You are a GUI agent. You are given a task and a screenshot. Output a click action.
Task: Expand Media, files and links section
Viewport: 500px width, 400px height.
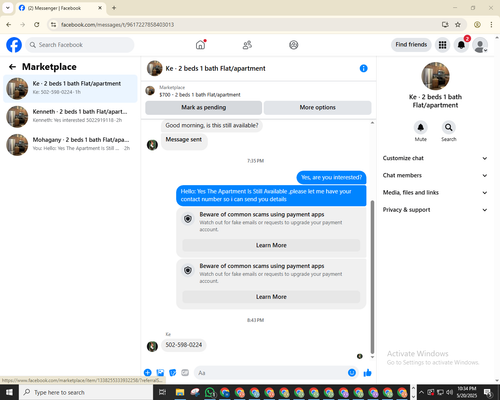pos(435,192)
